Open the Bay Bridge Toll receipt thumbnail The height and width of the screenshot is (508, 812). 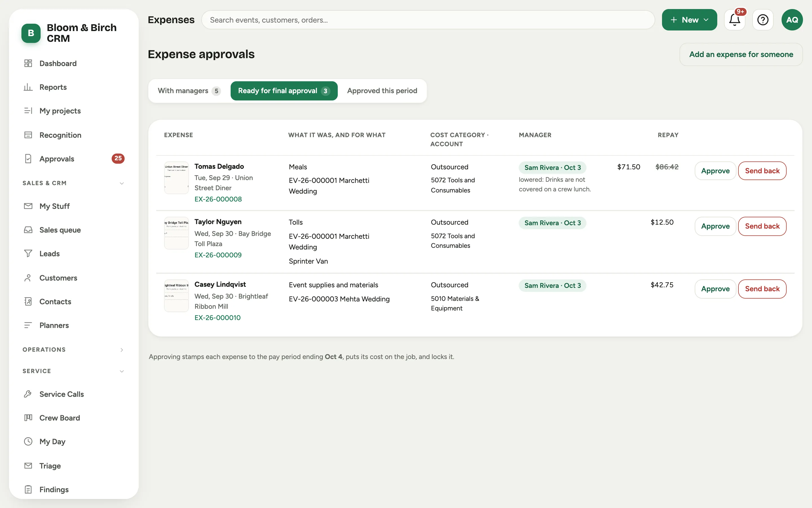tap(176, 233)
